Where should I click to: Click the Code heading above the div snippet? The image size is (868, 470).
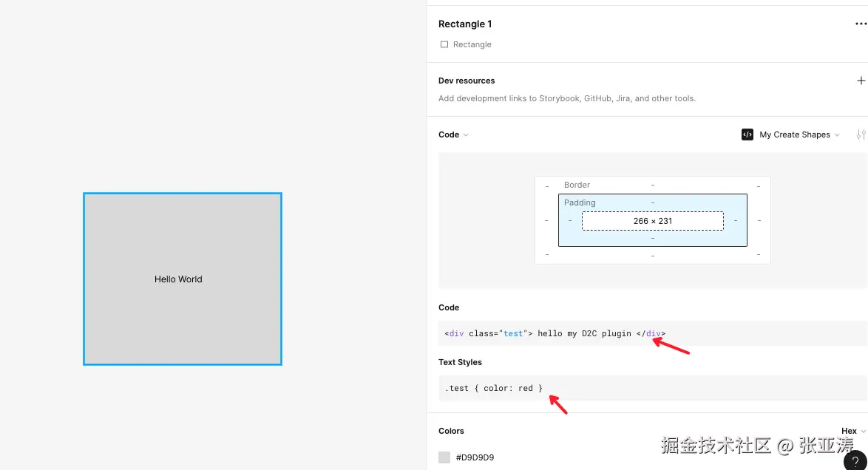coord(449,307)
